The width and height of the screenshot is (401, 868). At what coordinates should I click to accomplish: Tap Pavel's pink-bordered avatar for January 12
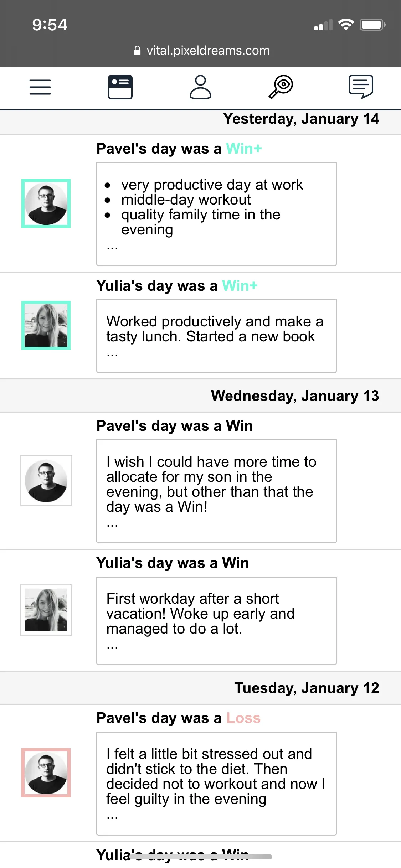(46, 773)
